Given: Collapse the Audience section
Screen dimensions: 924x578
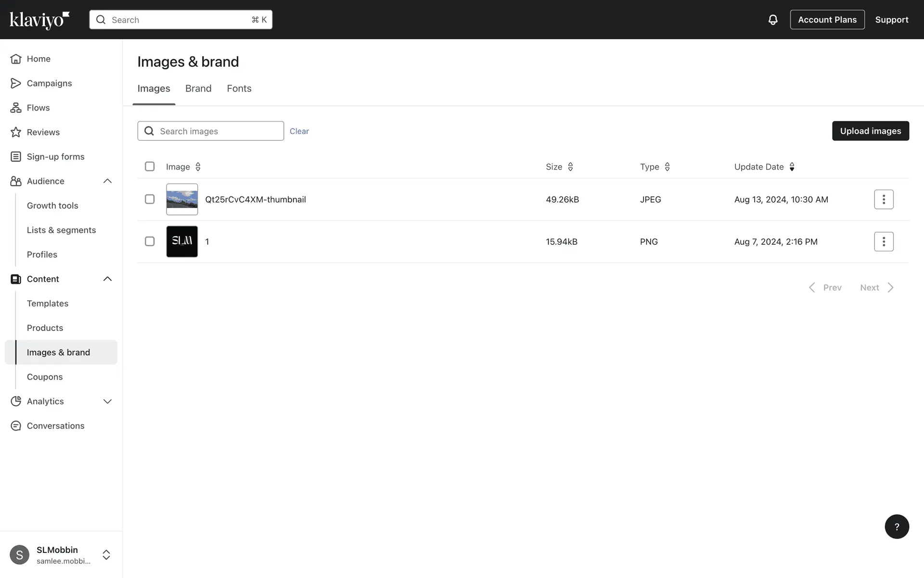Looking at the screenshot, I should click(x=107, y=181).
